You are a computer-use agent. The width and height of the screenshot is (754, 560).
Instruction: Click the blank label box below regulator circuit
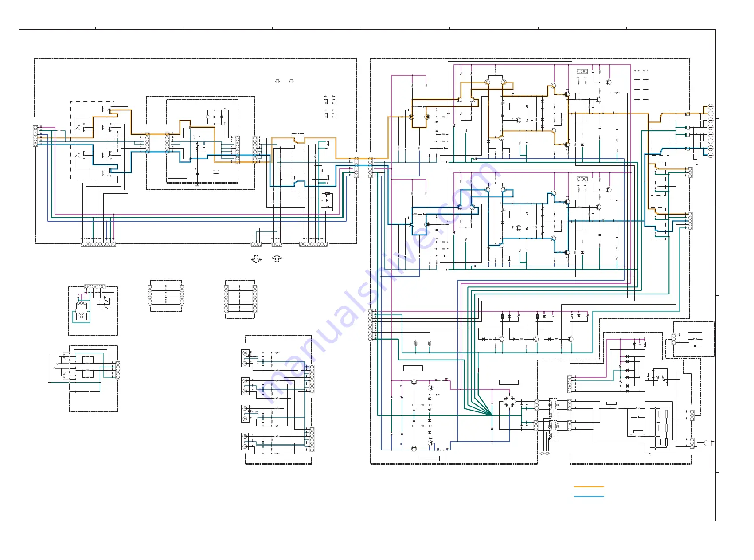pos(430,458)
